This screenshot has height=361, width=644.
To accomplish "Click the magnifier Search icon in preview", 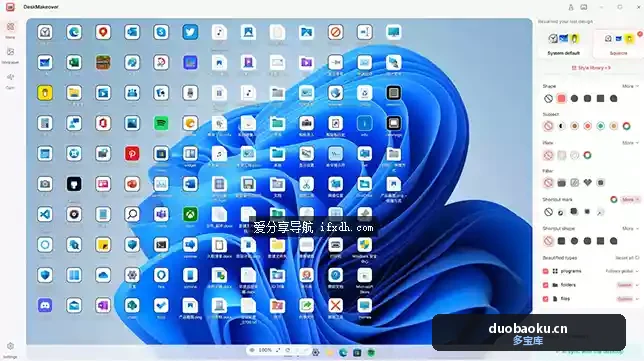I will 132,214.
